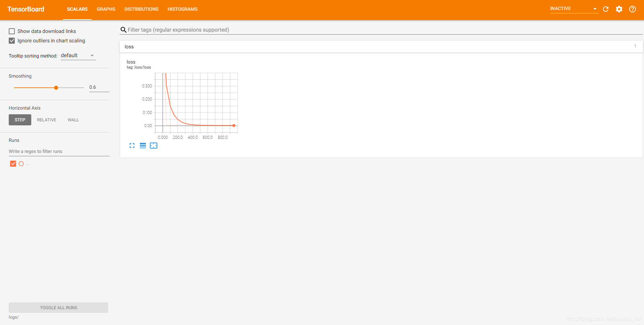
Task: Open Tooltip sorting method dropdown
Action: pos(78,55)
